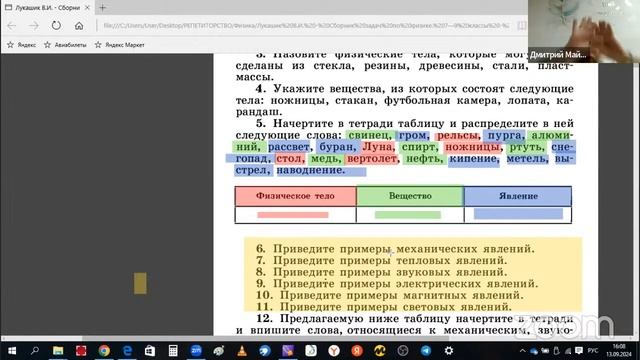
Task: Click the highlighted word кипение
Action: pos(473,158)
